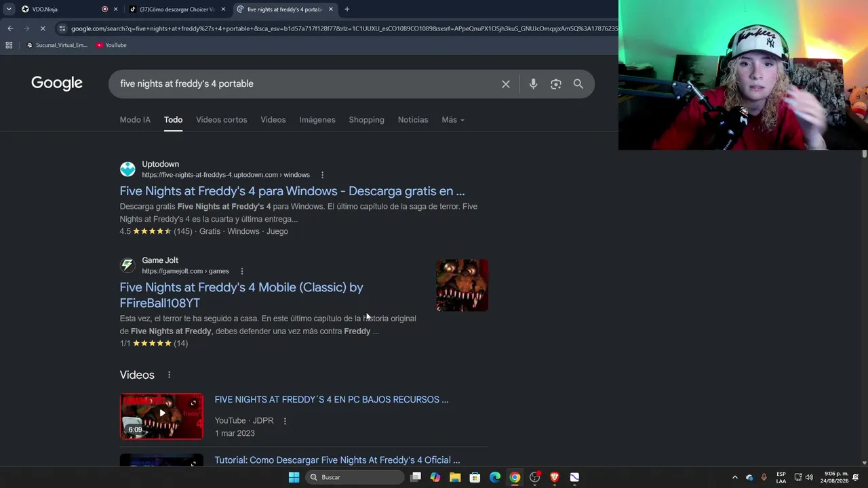
Task: Go to the Google homepage via the logo
Action: pos(57,83)
